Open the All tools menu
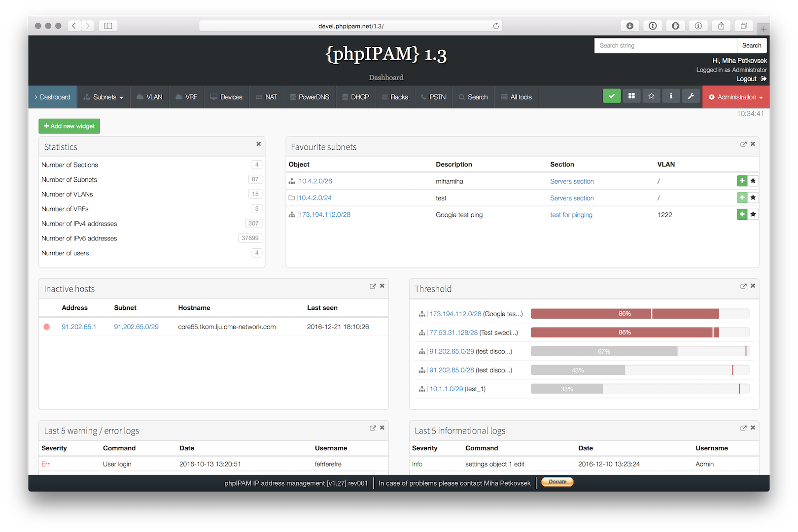This screenshot has height=532, width=798. click(x=516, y=97)
